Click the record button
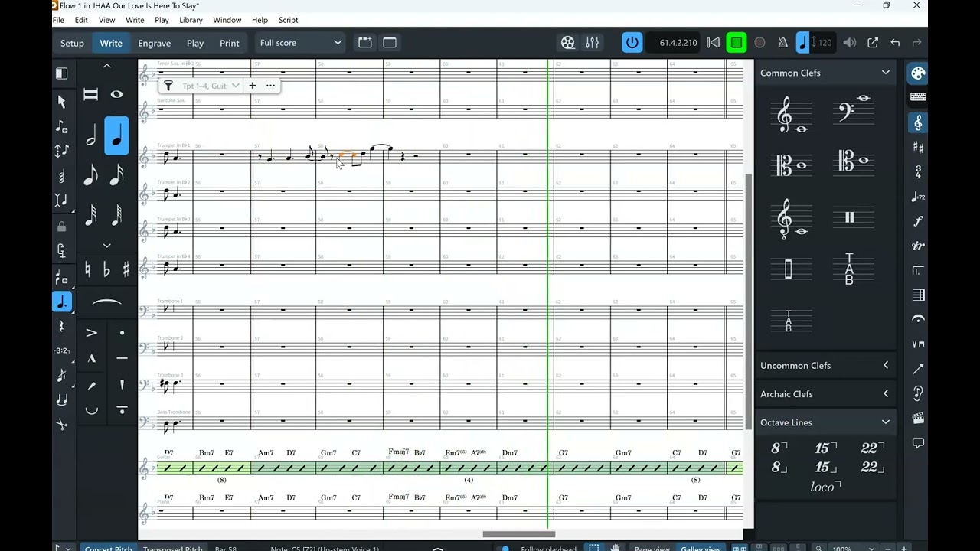The height and width of the screenshot is (551, 980). (x=759, y=43)
